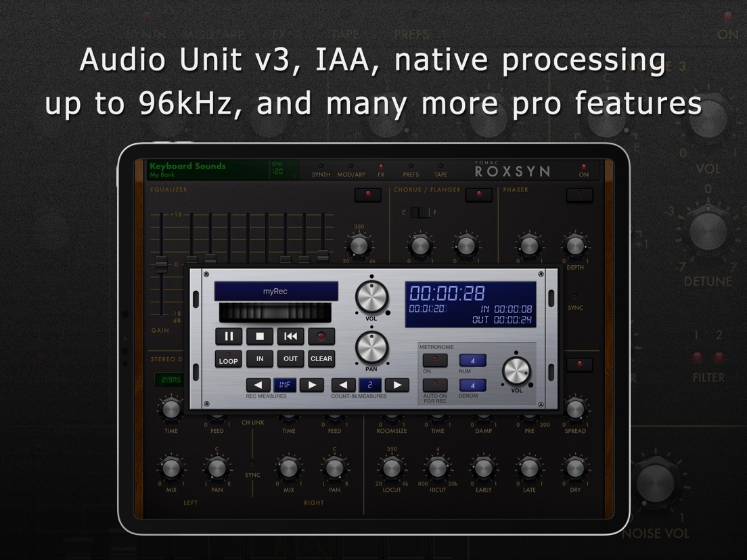Click the reverb DRY knob
This screenshot has width=747, height=560.
tap(575, 469)
